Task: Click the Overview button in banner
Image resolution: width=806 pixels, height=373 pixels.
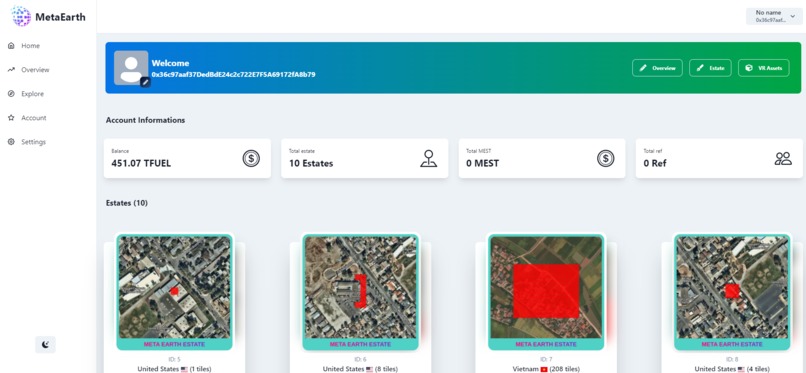Action: (657, 68)
